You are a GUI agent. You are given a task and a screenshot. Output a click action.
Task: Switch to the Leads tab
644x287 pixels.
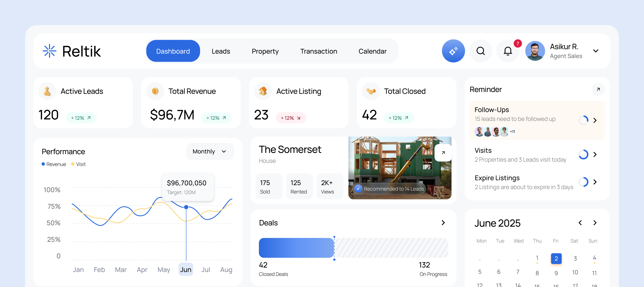220,51
